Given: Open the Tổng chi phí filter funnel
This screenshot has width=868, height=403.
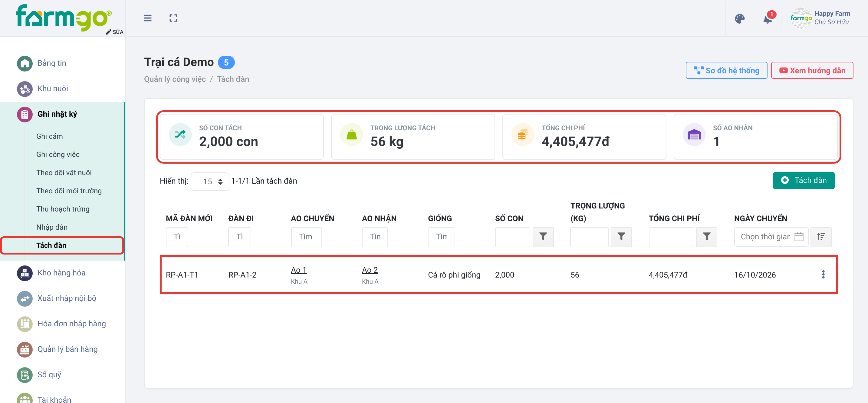Looking at the screenshot, I should coord(707,237).
